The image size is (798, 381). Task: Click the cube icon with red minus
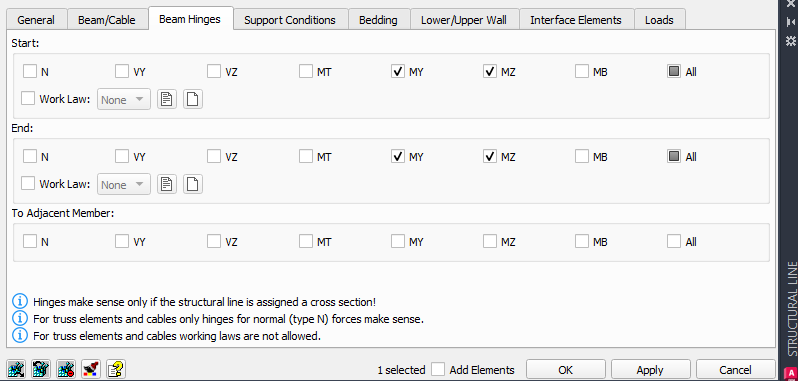[x=66, y=368]
